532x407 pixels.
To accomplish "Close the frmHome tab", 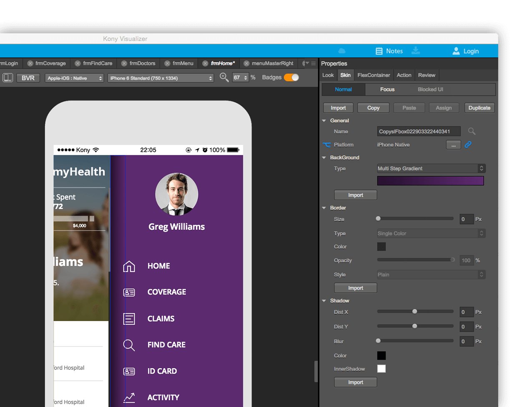I will pyautogui.click(x=205, y=63).
